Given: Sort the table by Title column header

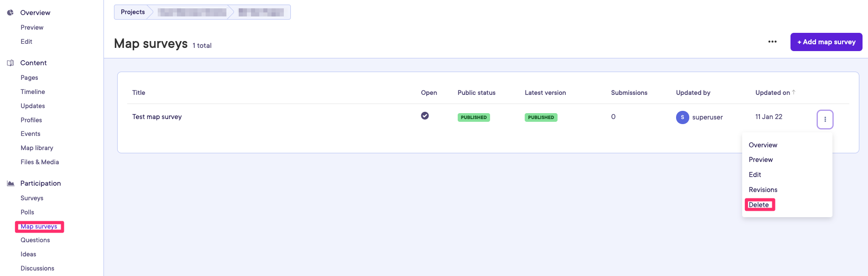Looking at the screenshot, I should point(139,93).
